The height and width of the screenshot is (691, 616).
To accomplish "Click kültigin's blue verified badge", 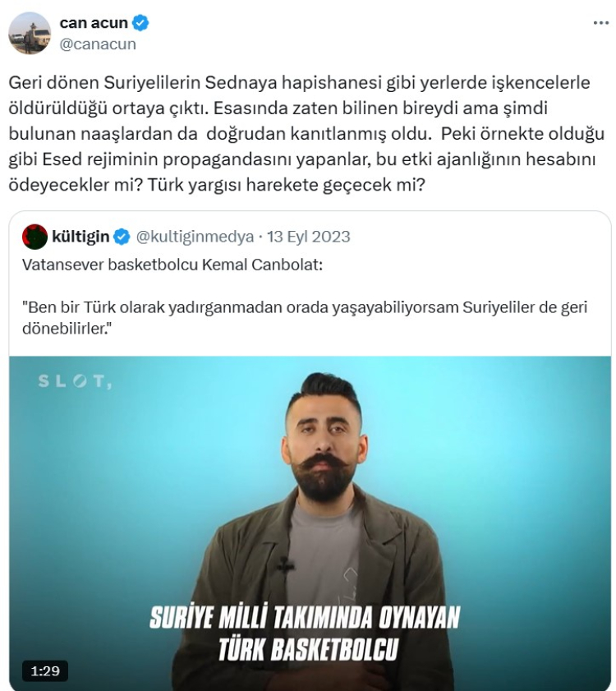I will [x=122, y=237].
